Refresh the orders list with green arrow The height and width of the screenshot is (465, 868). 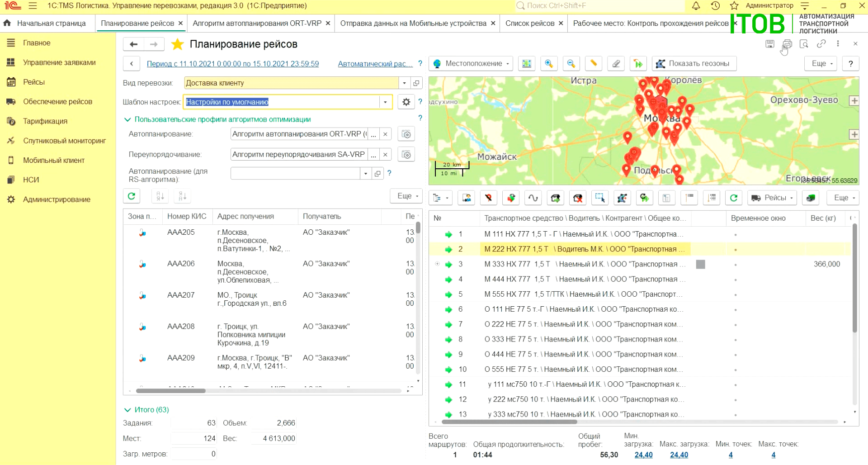[x=132, y=196]
